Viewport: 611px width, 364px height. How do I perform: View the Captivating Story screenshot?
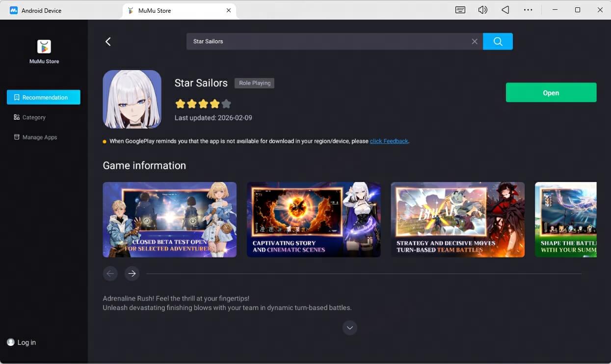[x=314, y=220]
